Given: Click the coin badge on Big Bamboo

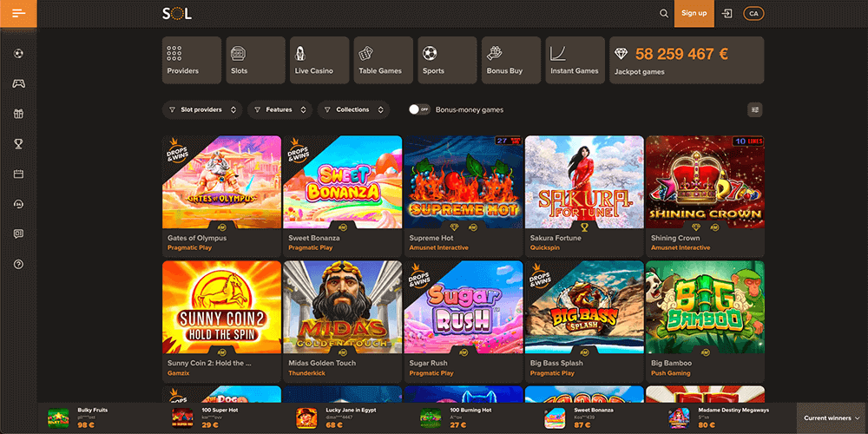Looking at the screenshot, I should (705, 352).
